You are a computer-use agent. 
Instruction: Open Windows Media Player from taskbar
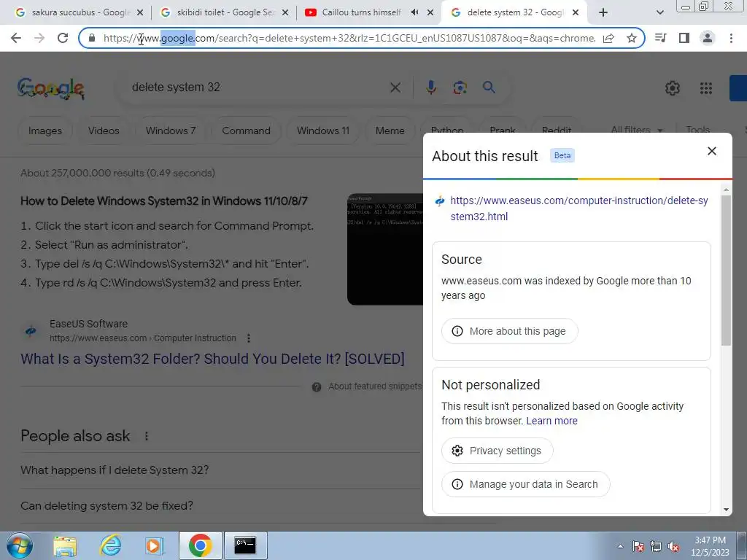(x=155, y=545)
